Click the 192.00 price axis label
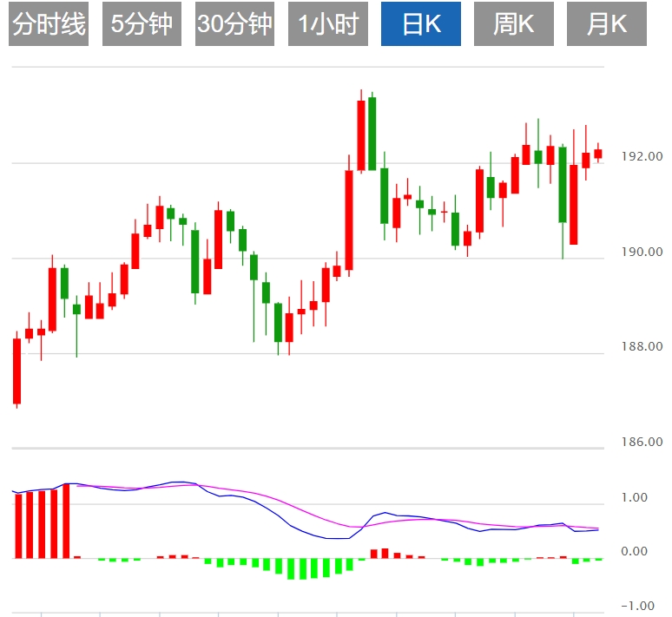This screenshot has width=672, height=617. 642,156
